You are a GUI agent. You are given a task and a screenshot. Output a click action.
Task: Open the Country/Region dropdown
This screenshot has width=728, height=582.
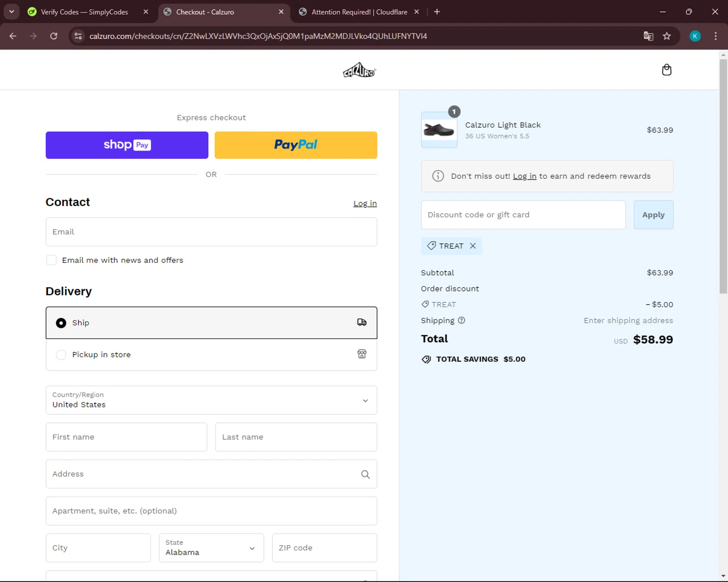pos(211,400)
